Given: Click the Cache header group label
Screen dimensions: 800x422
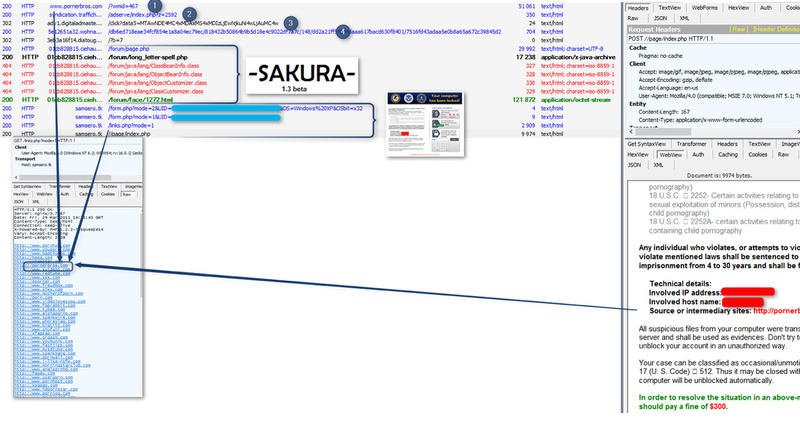Looking at the screenshot, I should pyautogui.click(x=637, y=47).
